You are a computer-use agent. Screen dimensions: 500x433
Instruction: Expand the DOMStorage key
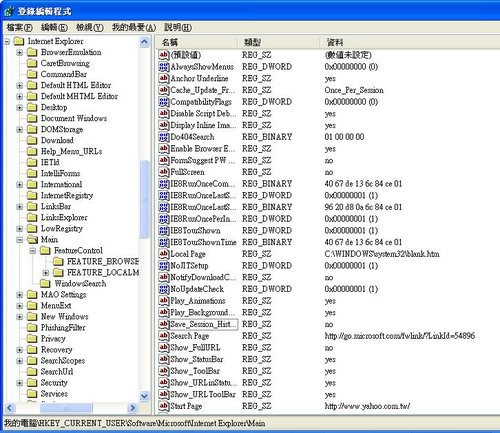click(x=20, y=130)
